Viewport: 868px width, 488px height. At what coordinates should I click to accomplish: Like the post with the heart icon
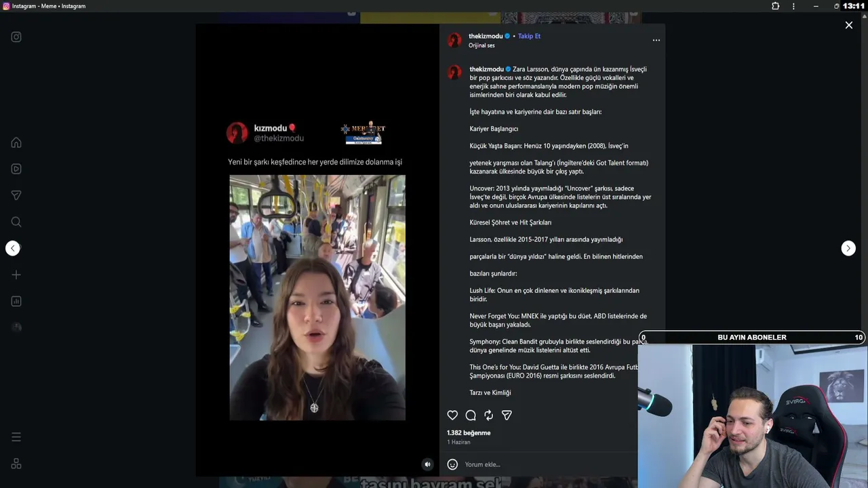[453, 415]
